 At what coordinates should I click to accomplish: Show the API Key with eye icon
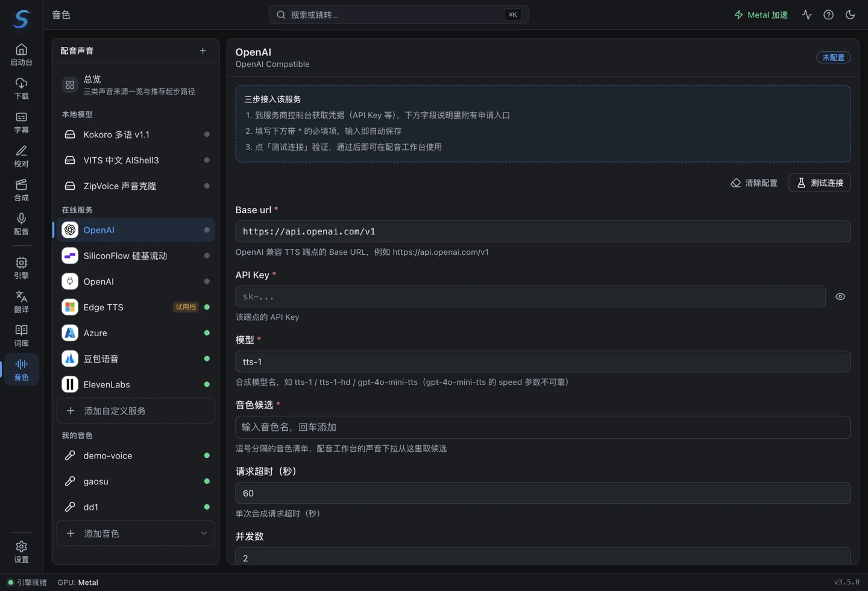point(840,296)
